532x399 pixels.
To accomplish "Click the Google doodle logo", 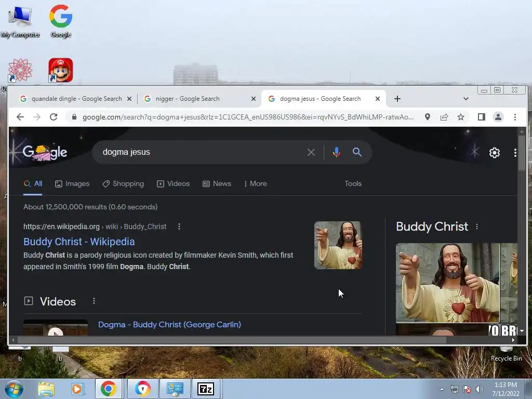I will tap(45, 153).
